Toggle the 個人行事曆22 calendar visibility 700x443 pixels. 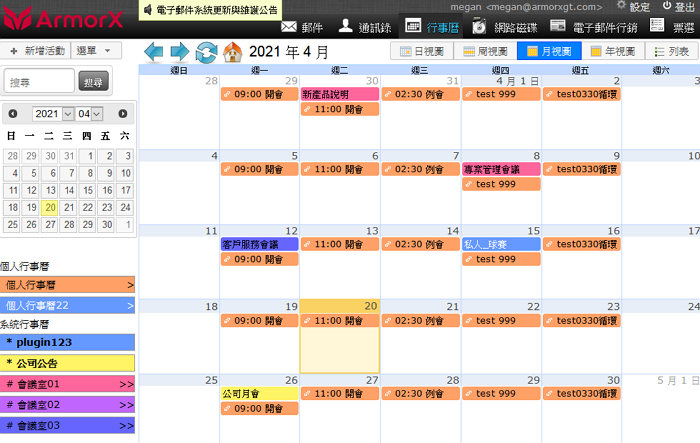pos(68,305)
